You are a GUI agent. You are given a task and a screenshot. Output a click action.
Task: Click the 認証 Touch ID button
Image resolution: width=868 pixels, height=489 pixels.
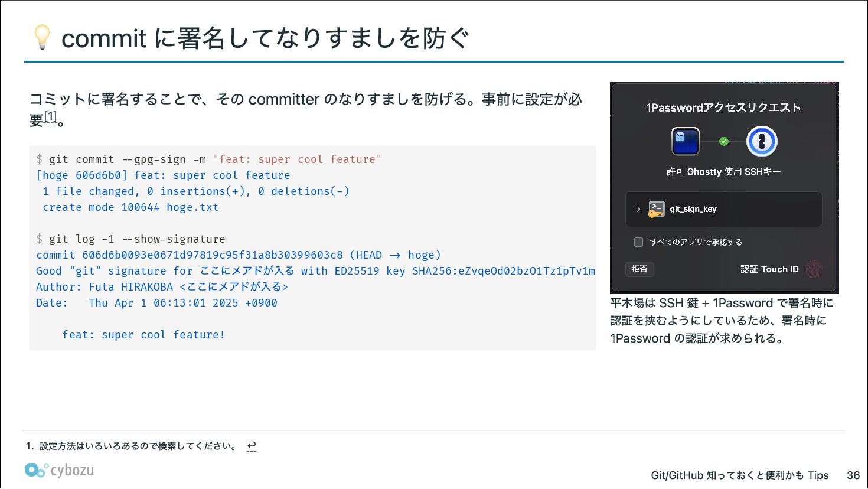(769, 269)
